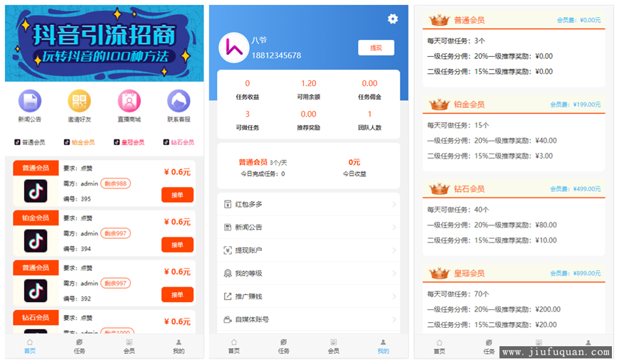The height and width of the screenshot is (364, 619).
Task: Select the 皇冠会员 category filter
Action: coord(129,142)
